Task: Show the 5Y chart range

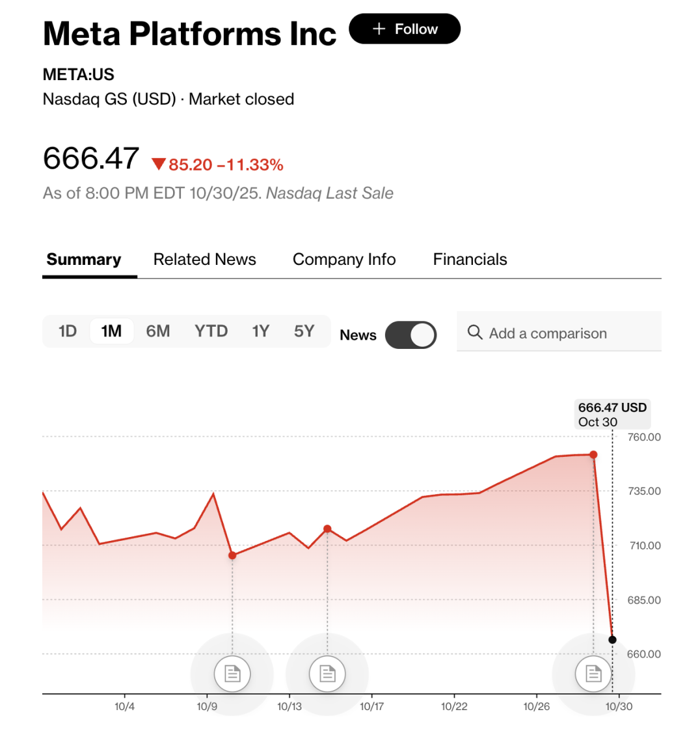Action: [x=304, y=331]
